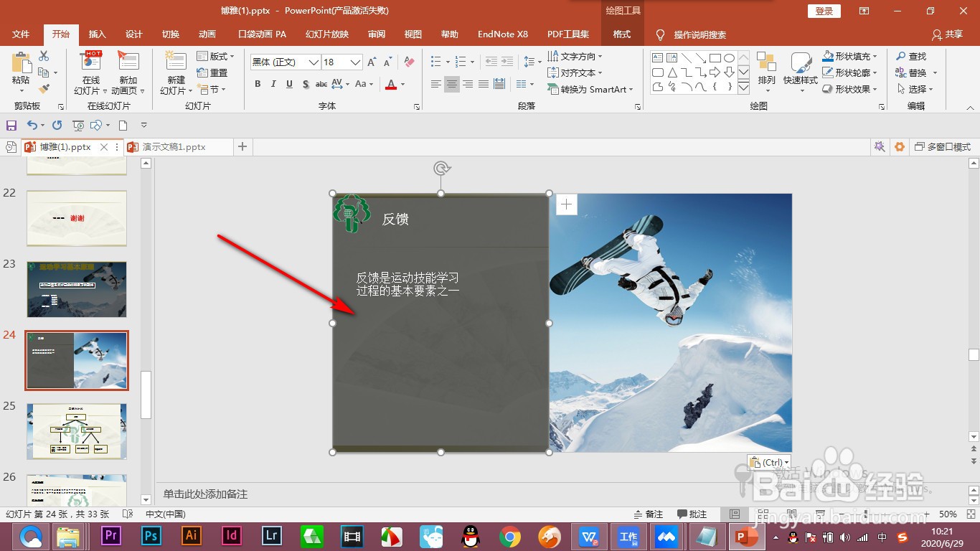Image resolution: width=980 pixels, height=551 pixels.
Task: Select the oval shape in gallery
Action: click(x=730, y=58)
